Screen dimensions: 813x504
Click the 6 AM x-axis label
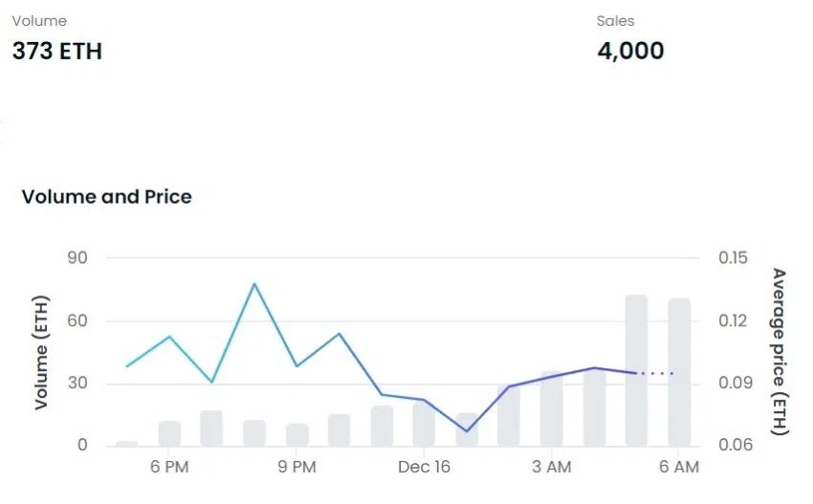coord(679,467)
